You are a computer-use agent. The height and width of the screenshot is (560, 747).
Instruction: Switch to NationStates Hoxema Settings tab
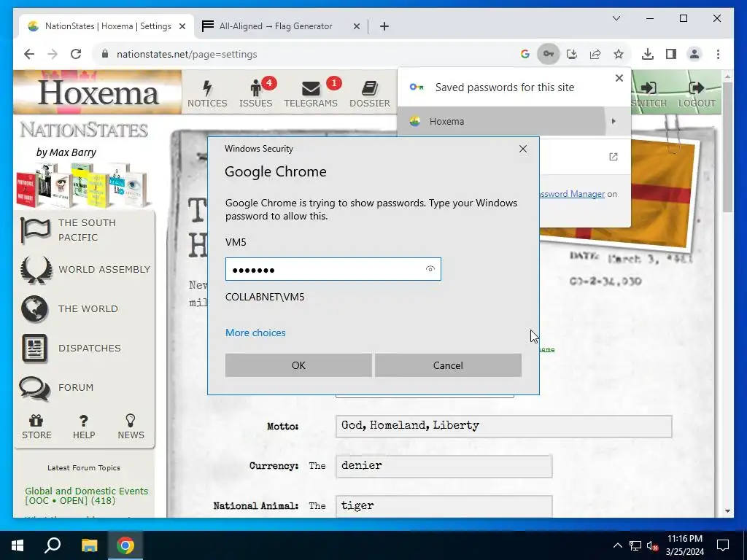click(108, 26)
